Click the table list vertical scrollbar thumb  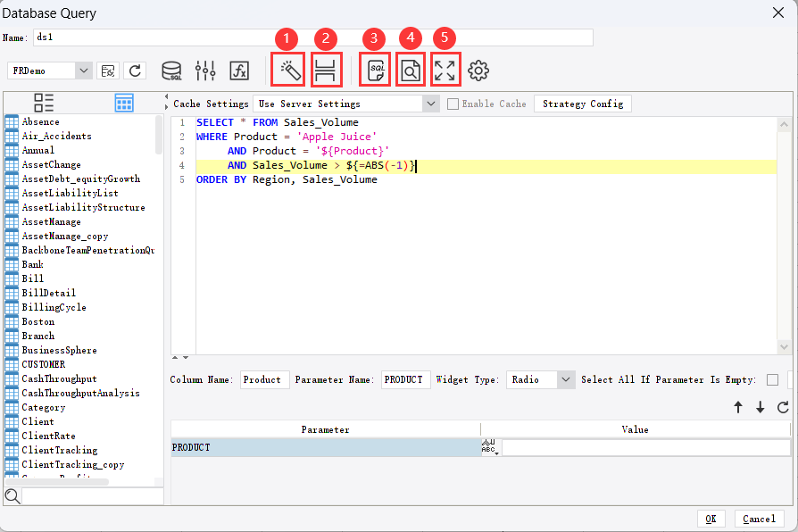159,135
